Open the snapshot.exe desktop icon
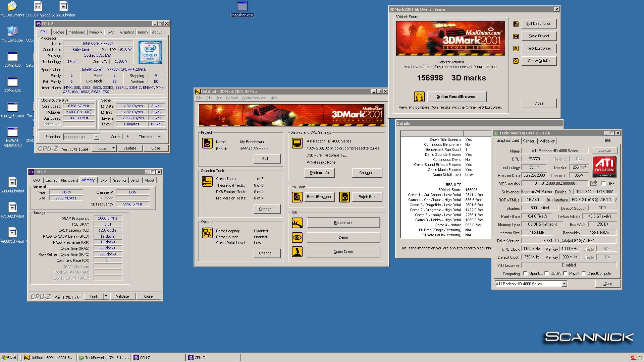The width and height of the screenshot is (644, 362). pos(242,9)
